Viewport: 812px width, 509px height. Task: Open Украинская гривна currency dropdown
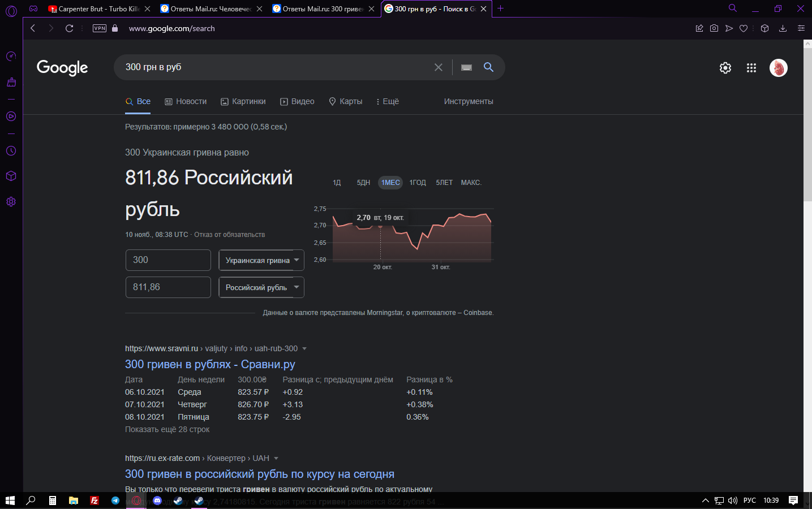[x=261, y=260]
